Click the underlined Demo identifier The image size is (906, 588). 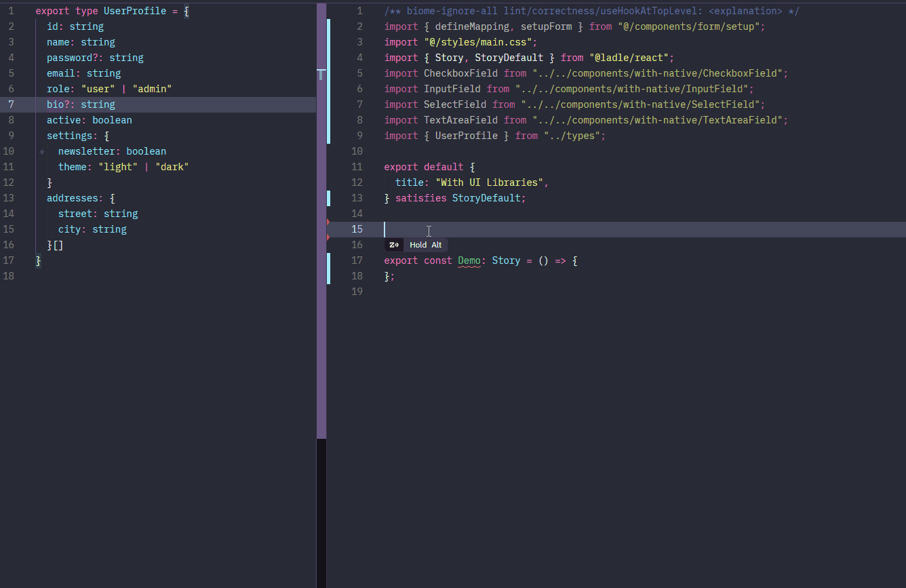tap(469, 260)
